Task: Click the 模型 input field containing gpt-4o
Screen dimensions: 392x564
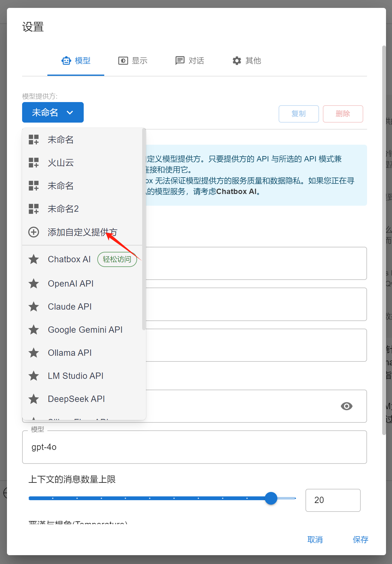Action: (195, 447)
